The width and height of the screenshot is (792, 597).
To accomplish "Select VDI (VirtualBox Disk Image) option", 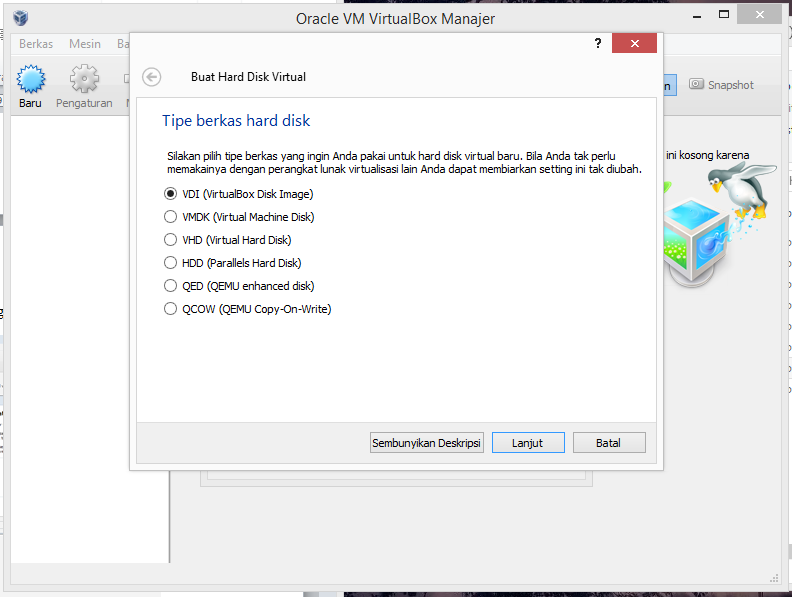I will coord(238,194).
